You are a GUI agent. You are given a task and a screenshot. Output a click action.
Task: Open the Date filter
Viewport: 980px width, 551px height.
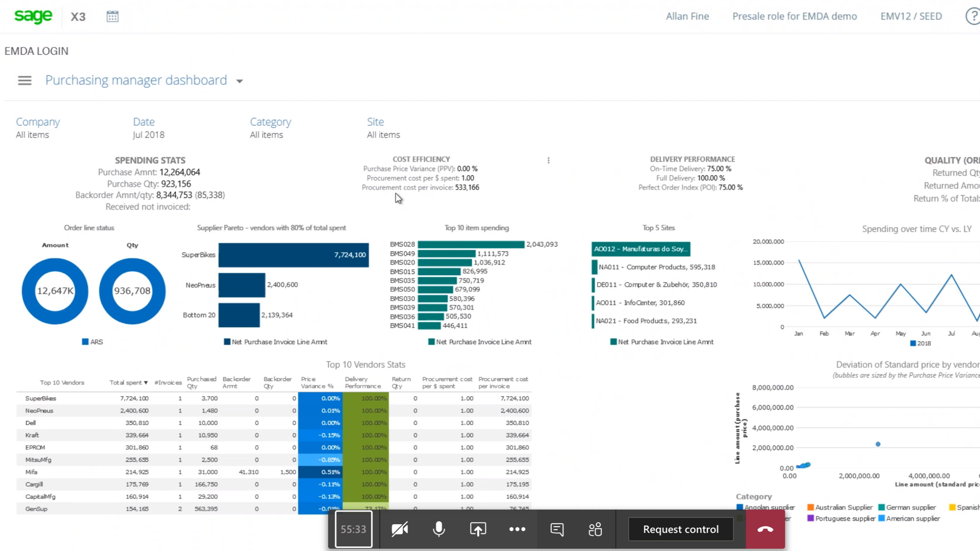(x=144, y=122)
